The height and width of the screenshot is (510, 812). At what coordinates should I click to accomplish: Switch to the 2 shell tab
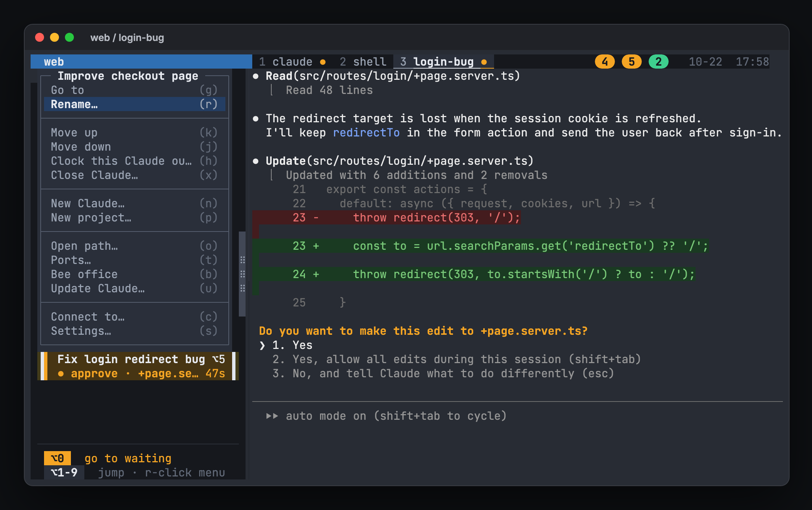(363, 62)
